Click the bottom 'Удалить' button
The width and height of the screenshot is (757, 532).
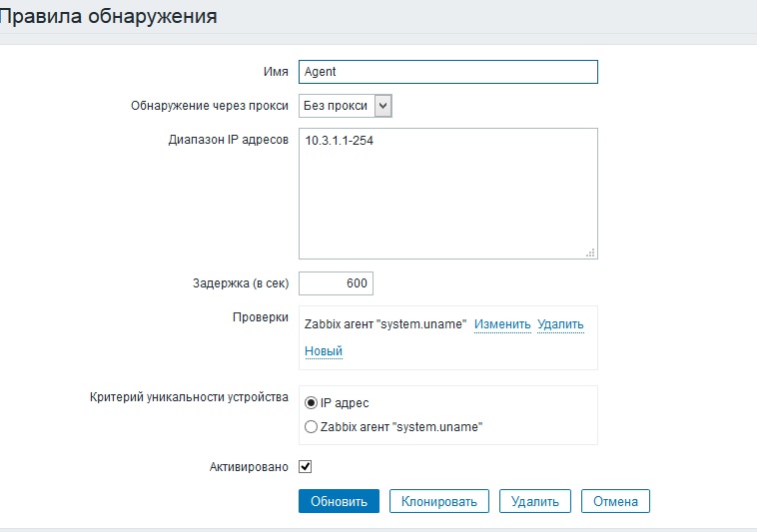coord(535,501)
